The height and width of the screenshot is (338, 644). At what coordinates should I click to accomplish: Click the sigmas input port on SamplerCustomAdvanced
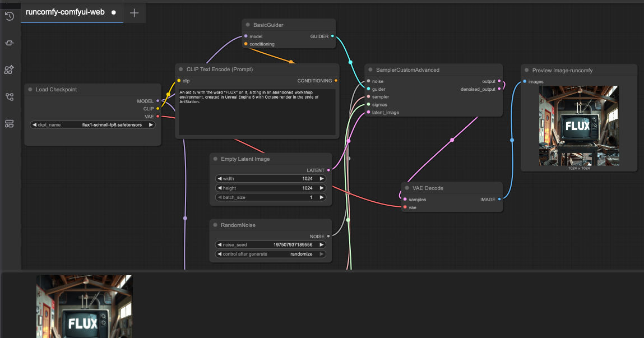coord(368,105)
